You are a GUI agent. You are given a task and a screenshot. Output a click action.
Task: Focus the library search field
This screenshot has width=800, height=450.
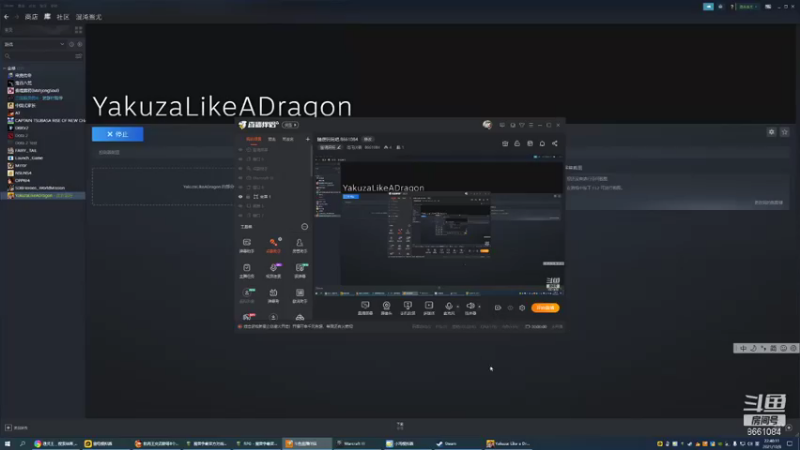point(39,56)
